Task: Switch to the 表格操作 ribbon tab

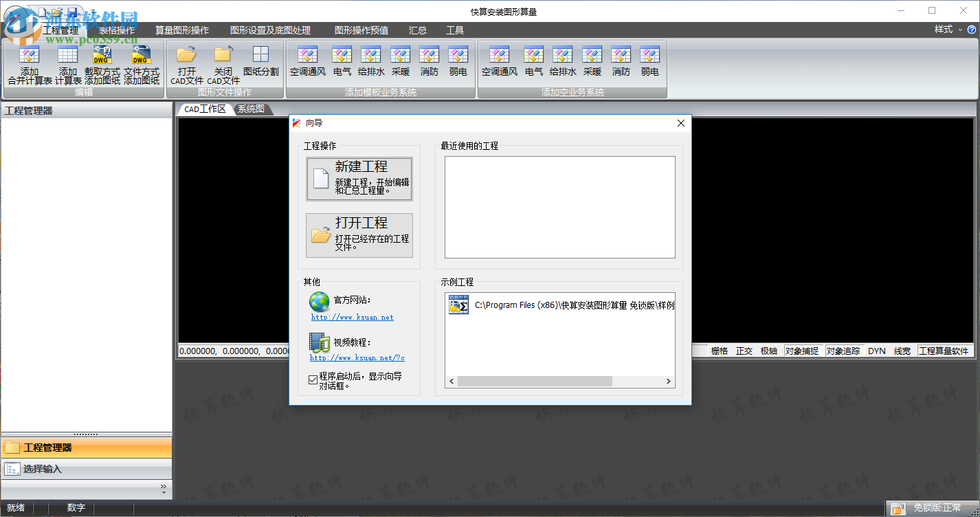Action: point(117,30)
